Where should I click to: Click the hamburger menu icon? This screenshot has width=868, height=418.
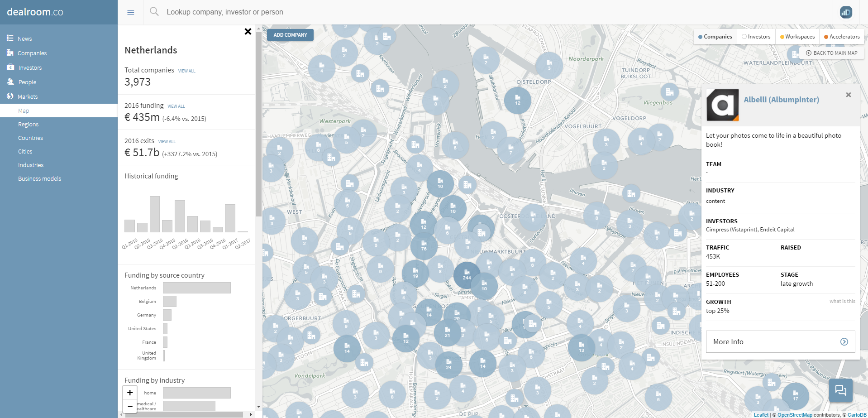131,13
